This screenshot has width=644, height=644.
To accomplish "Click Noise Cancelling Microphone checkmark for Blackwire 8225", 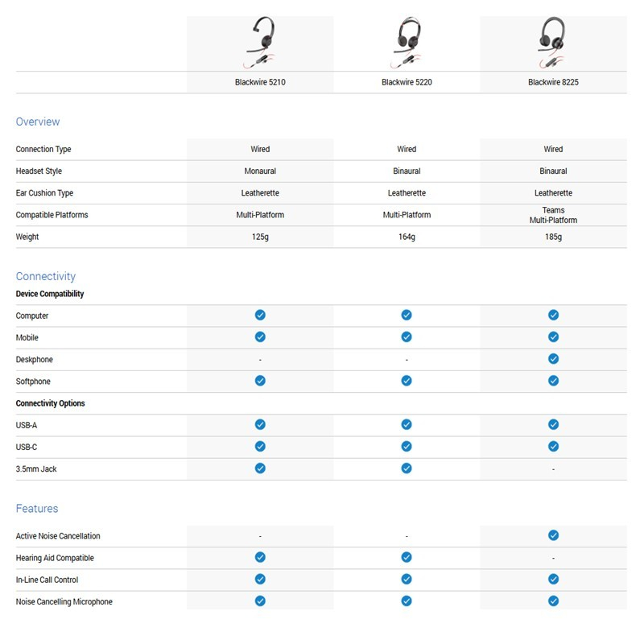I will click(x=553, y=601).
